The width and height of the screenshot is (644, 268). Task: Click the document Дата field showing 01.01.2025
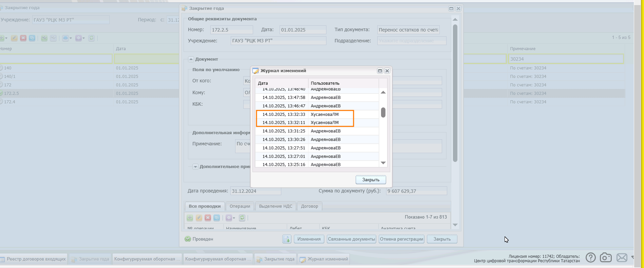(303, 30)
